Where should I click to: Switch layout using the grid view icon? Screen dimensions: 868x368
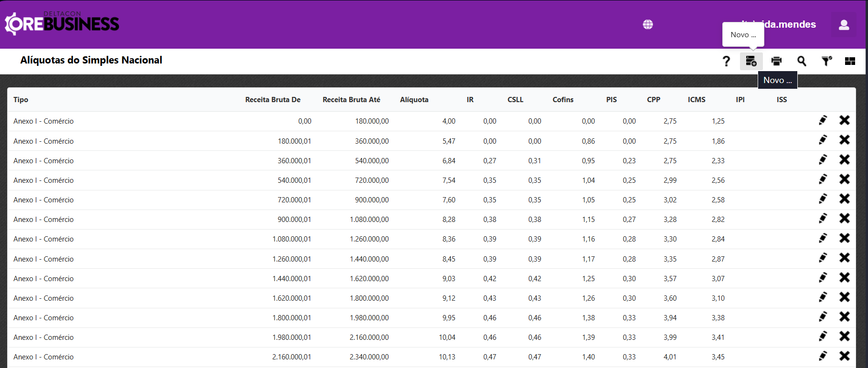point(850,61)
